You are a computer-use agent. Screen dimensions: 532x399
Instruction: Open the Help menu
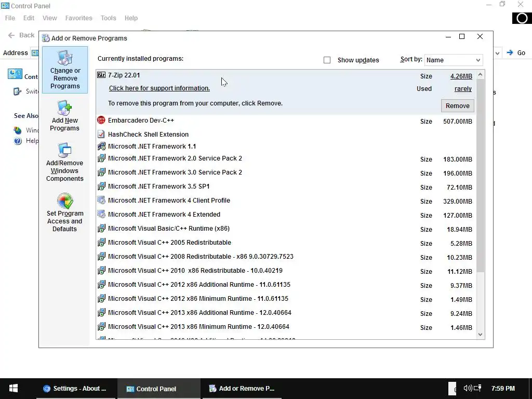point(131,18)
